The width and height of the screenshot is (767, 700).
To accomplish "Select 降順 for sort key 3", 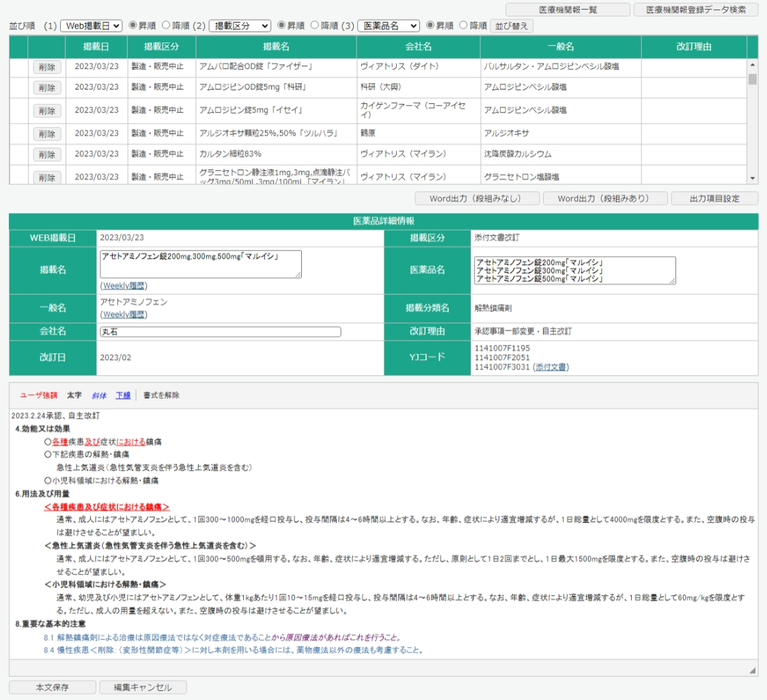I will pos(463,25).
